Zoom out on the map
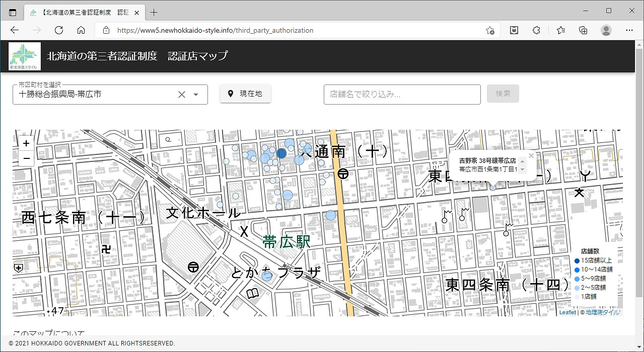This screenshot has height=352, width=644. [x=26, y=158]
